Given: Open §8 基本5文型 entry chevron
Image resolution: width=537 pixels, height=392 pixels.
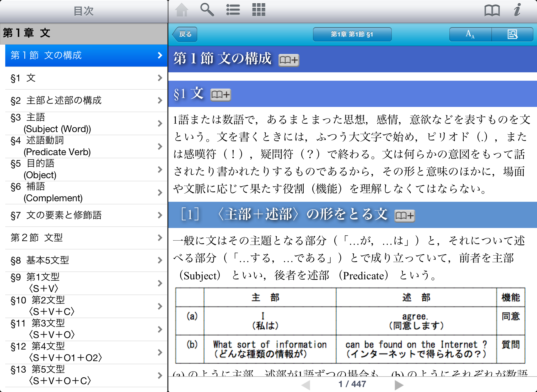Looking at the screenshot, I should pyautogui.click(x=160, y=260).
